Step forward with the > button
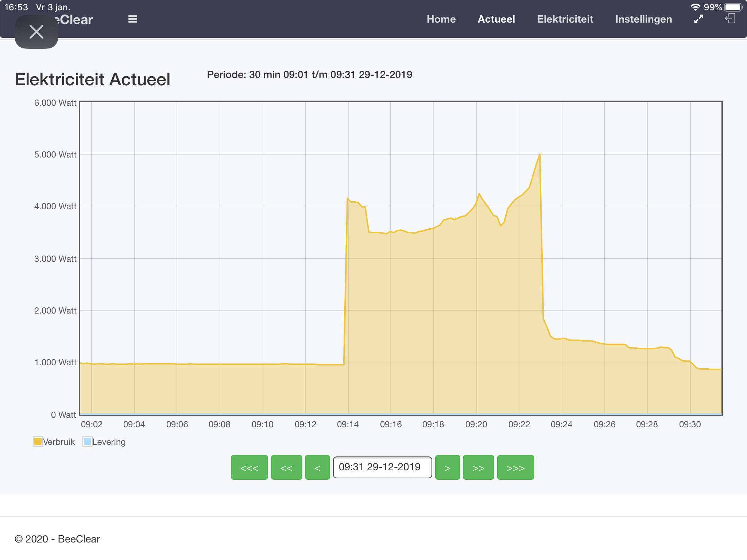The width and height of the screenshot is (747, 560). 448,467
